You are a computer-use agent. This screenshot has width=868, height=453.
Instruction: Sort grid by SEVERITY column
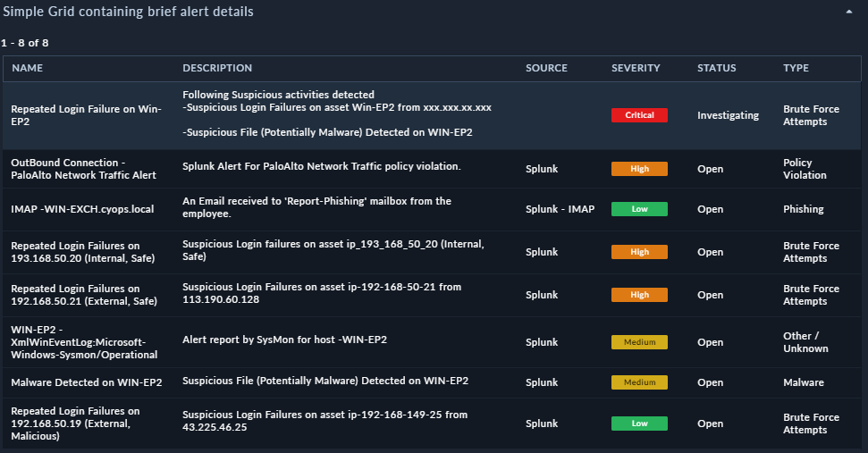636,68
